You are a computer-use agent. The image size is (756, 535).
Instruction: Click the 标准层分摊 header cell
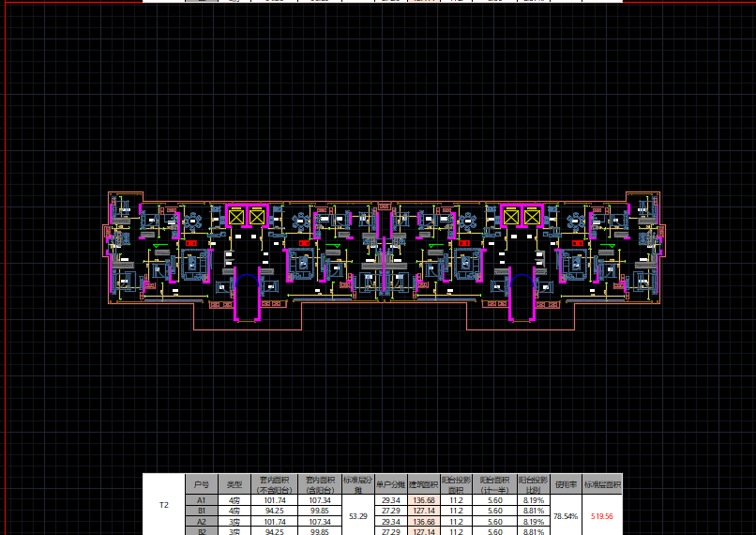[357, 484]
